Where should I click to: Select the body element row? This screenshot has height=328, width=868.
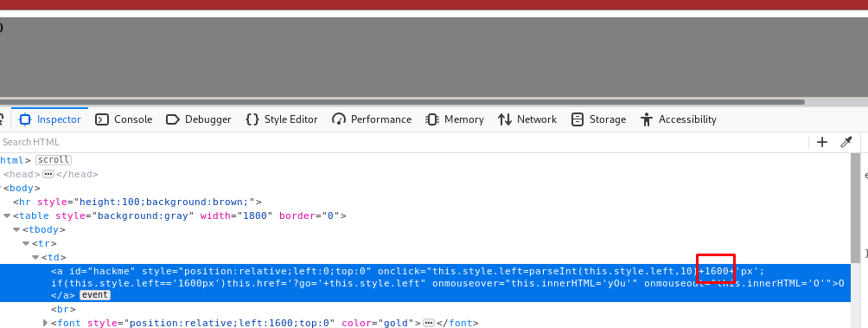pos(425,188)
